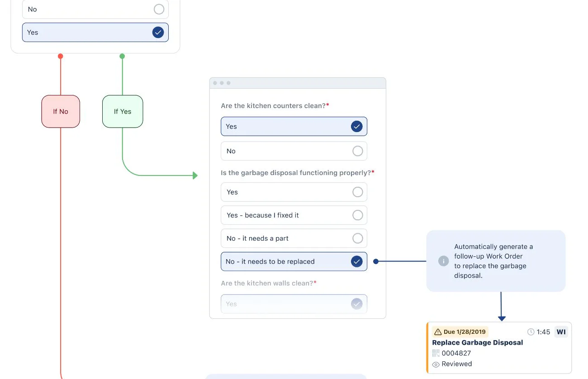Select 'No - it needs a part' option
Image resolution: width=588 pixels, height=379 pixels.
click(294, 238)
